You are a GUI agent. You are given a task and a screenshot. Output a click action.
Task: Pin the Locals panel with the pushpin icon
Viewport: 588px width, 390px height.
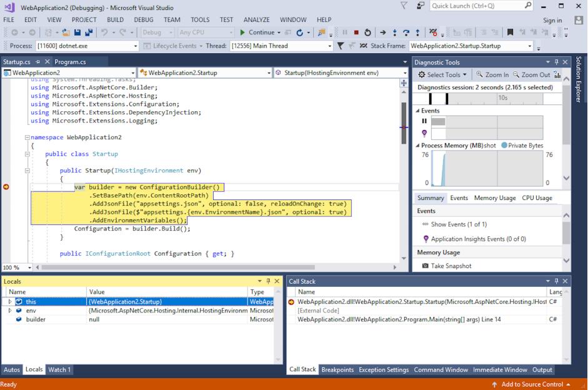tap(268, 281)
